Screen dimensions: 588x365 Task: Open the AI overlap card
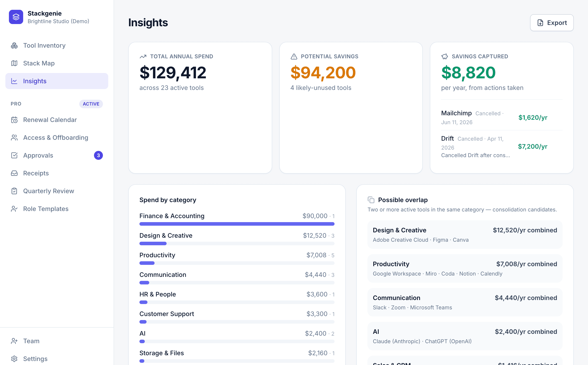click(x=465, y=336)
